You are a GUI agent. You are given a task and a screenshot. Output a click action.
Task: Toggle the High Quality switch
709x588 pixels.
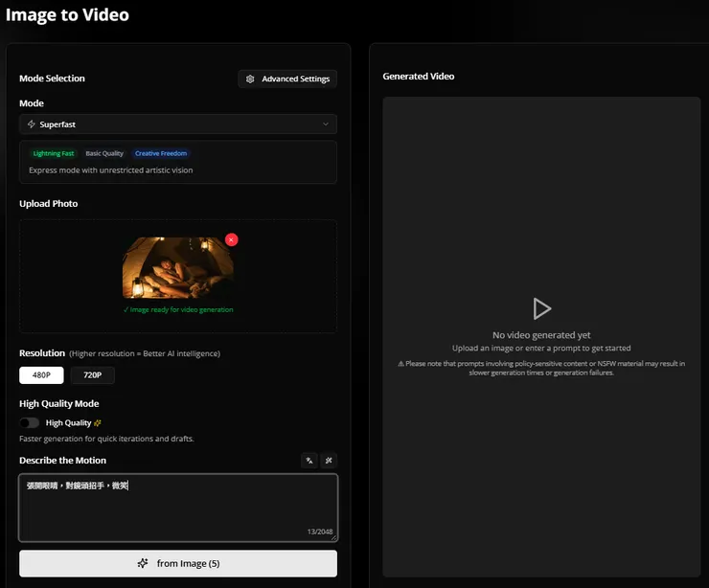[x=30, y=422]
